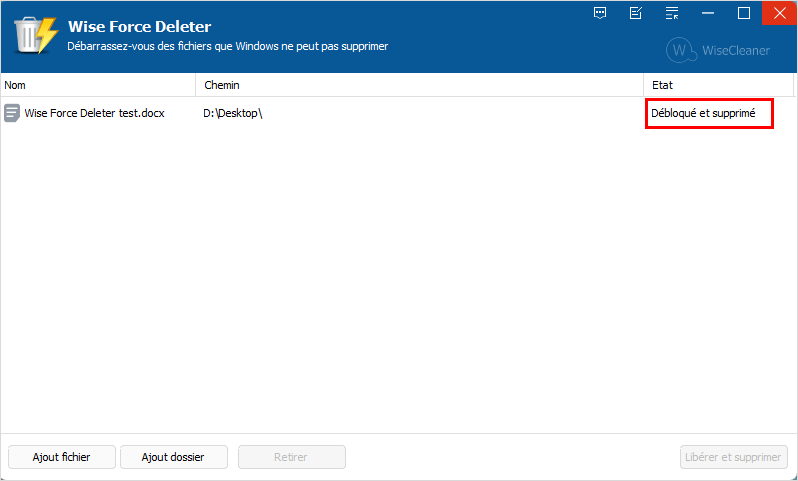
Task: Click the Ajout dossier button
Action: (174, 457)
